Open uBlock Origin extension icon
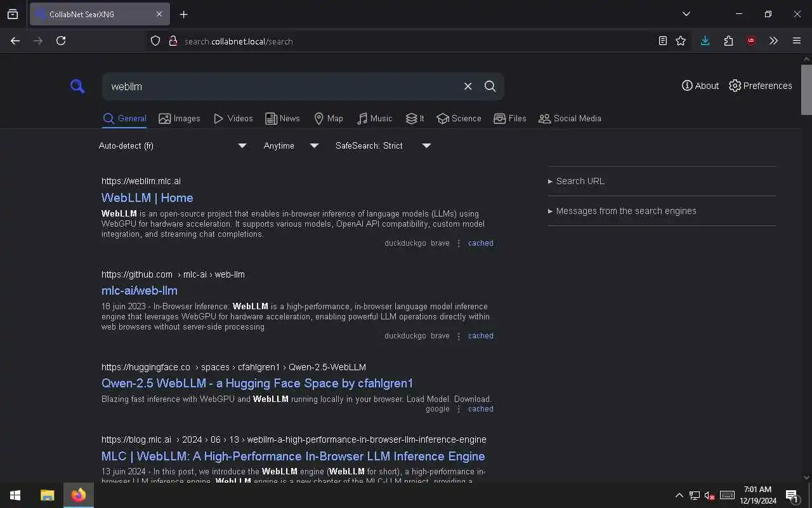Viewport: 812px width, 508px height. (751, 41)
